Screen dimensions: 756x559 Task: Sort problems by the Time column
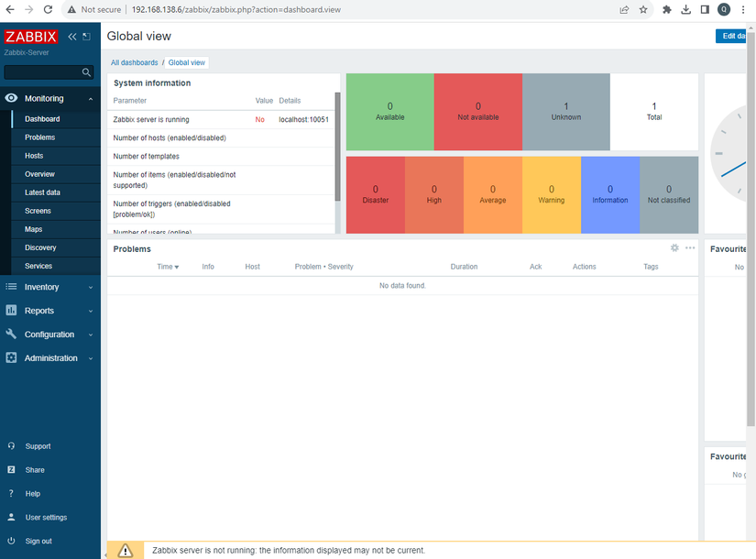click(168, 267)
